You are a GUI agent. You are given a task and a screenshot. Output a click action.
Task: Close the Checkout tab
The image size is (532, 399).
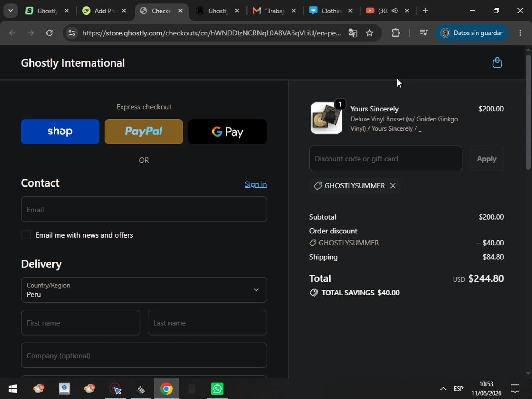click(x=181, y=11)
